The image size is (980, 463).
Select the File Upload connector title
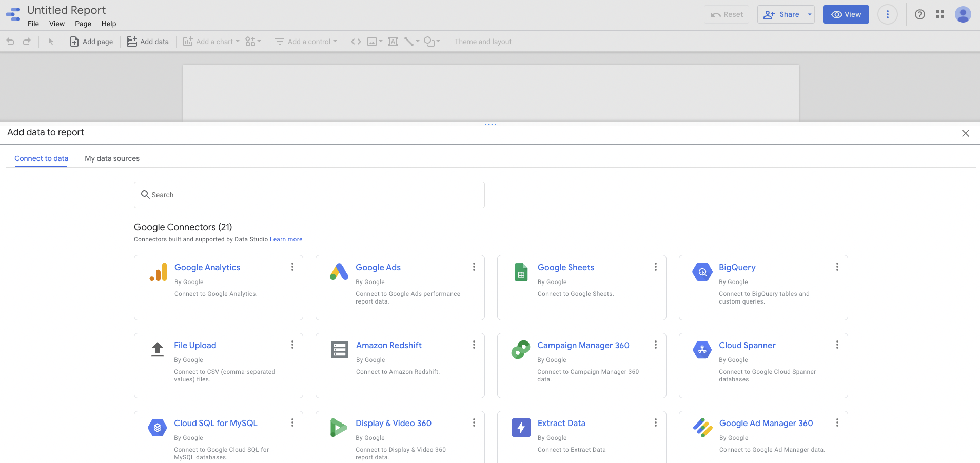195,345
